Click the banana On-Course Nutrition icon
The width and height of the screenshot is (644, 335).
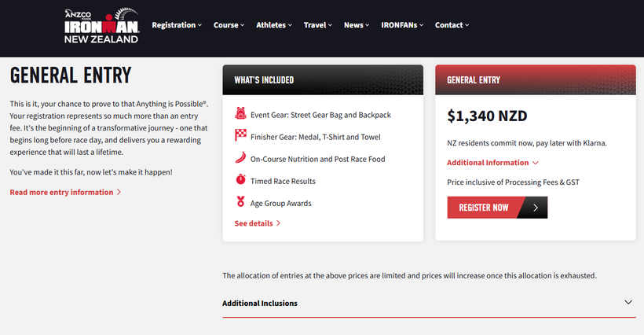(240, 158)
